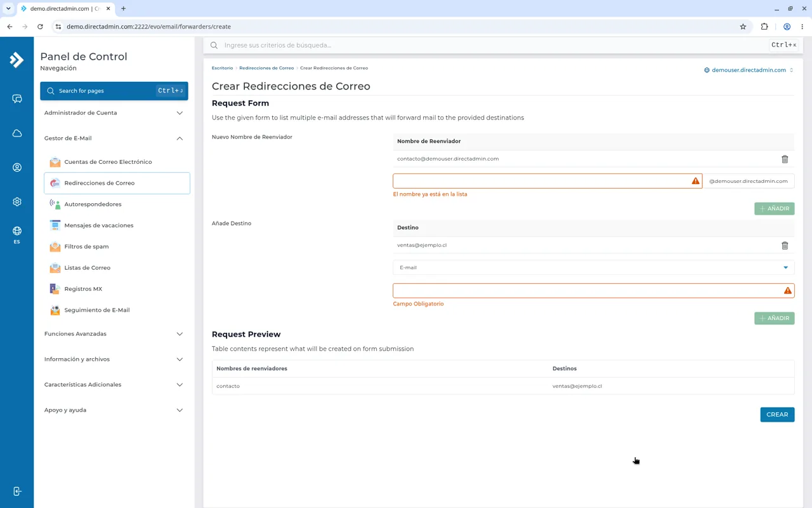The height and width of the screenshot is (508, 812).
Task: Click the Search for pages box
Action: pos(114,91)
